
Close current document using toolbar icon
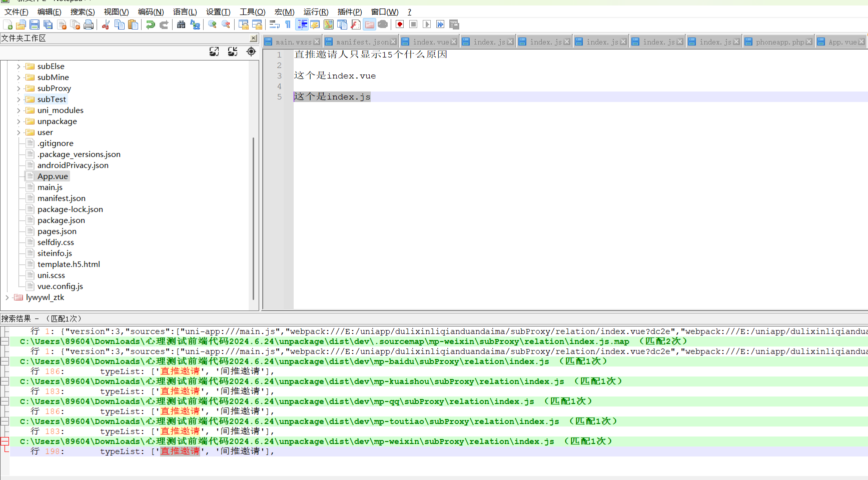[62, 24]
